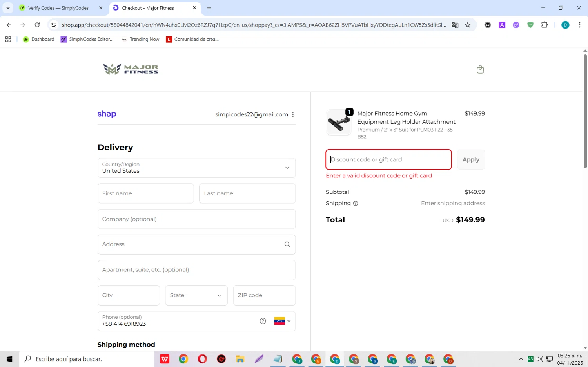Show hidden system tray icons
The width and height of the screenshot is (588, 367).
coord(521,359)
